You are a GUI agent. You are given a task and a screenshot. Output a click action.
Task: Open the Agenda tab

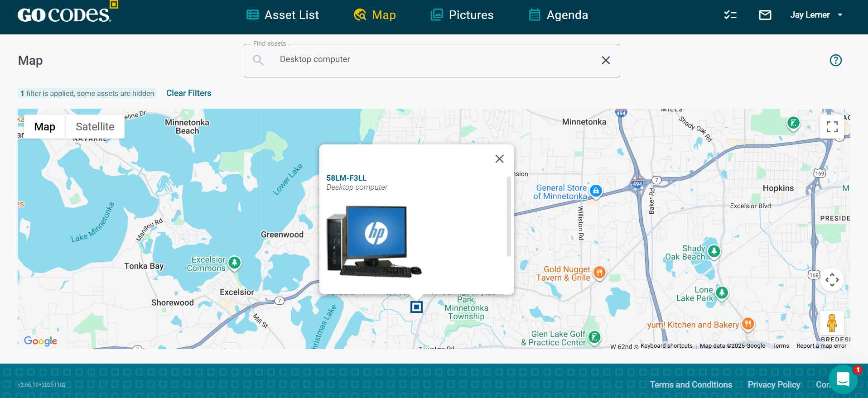558,15
